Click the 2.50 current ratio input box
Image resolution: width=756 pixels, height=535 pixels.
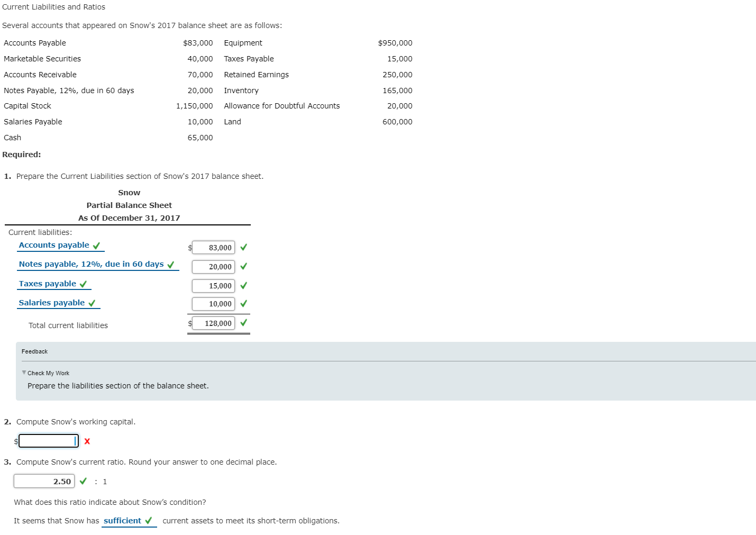[x=44, y=480]
